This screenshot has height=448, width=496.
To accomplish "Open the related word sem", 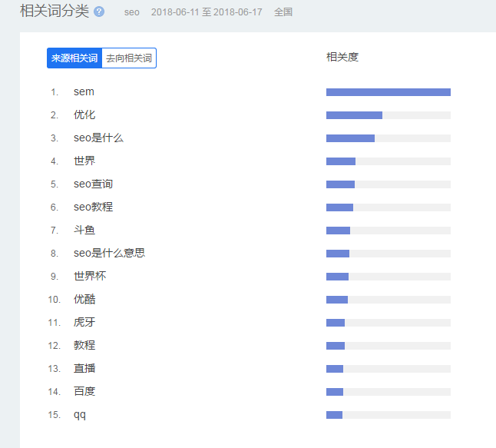I will pos(84,91).
